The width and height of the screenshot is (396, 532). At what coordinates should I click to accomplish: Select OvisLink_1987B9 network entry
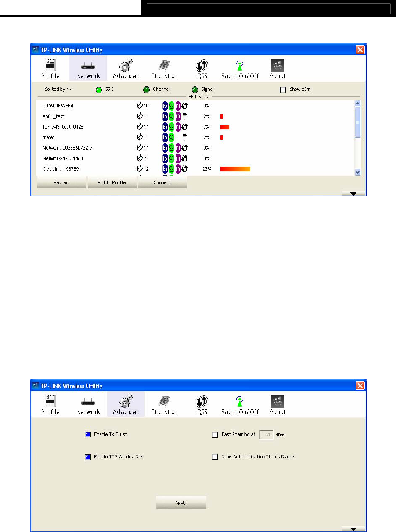click(61, 169)
